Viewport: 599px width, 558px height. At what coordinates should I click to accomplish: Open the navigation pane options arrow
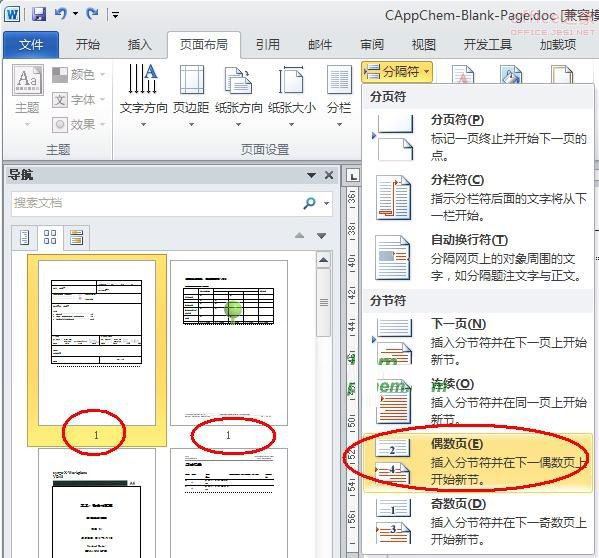pyautogui.click(x=311, y=175)
